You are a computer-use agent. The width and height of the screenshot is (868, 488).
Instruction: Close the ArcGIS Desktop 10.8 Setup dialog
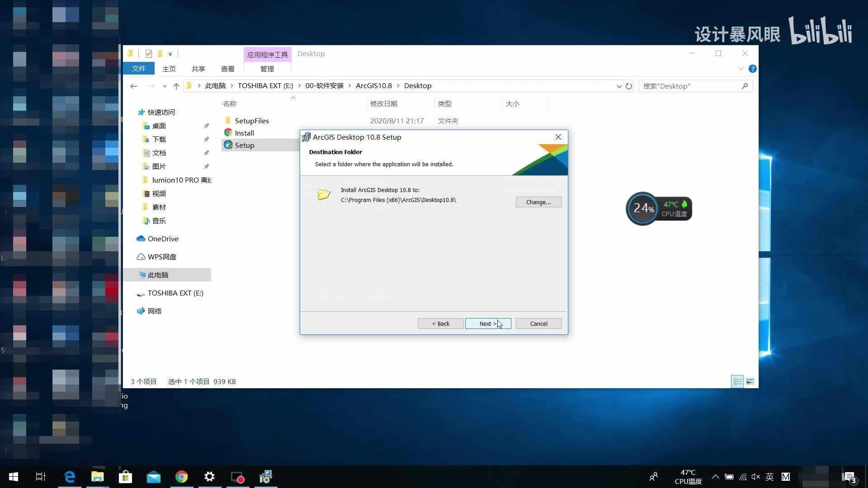[x=558, y=137]
